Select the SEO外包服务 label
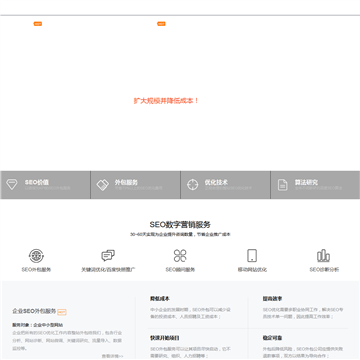 point(37,270)
